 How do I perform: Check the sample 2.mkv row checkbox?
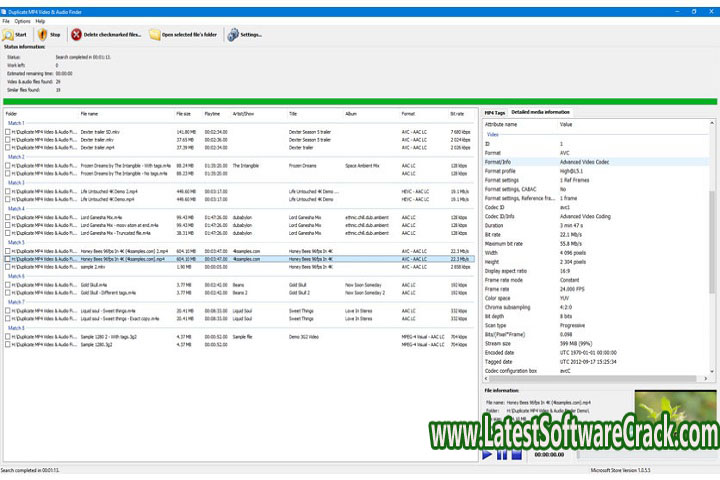point(7,267)
